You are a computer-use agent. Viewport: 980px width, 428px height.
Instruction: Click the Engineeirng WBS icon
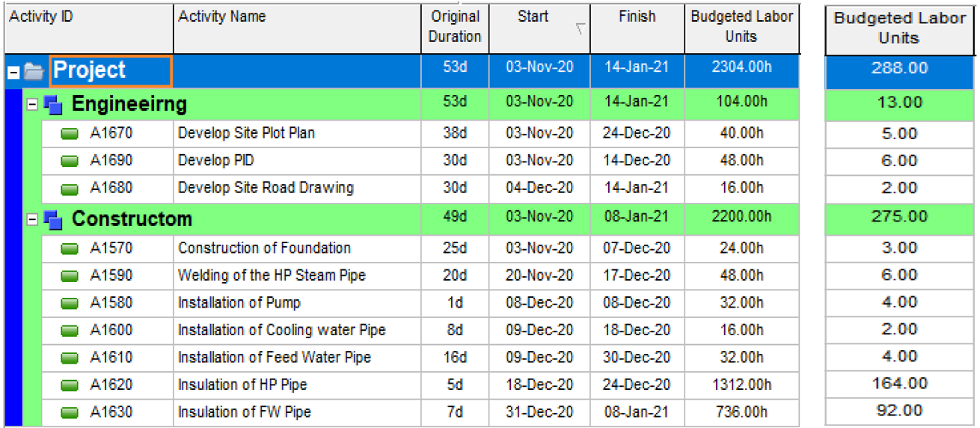(54, 106)
